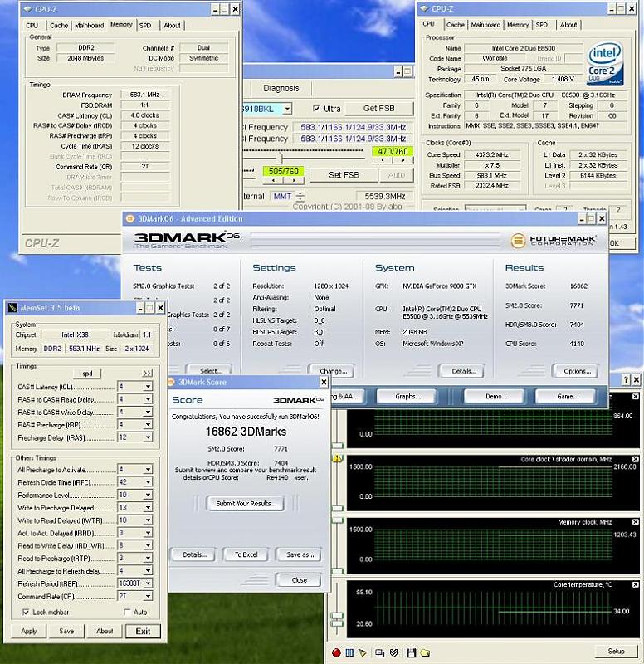Close the Core clock shader domain graph
Screen dimensions: 644x664
coord(635,459)
